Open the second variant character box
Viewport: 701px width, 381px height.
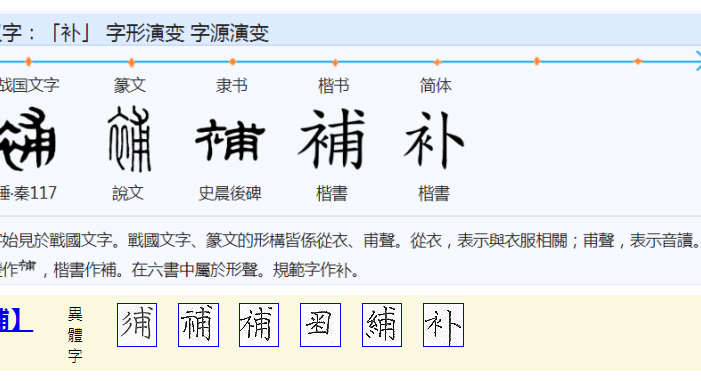click(x=198, y=325)
